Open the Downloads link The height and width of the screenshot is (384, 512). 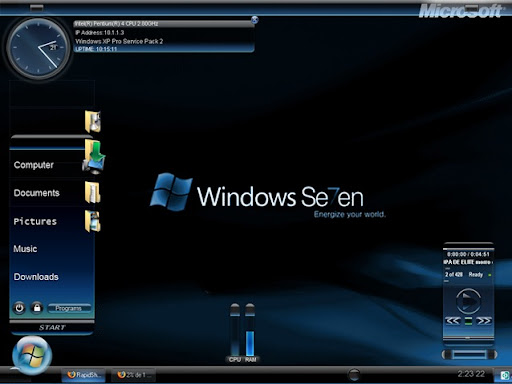(36, 277)
